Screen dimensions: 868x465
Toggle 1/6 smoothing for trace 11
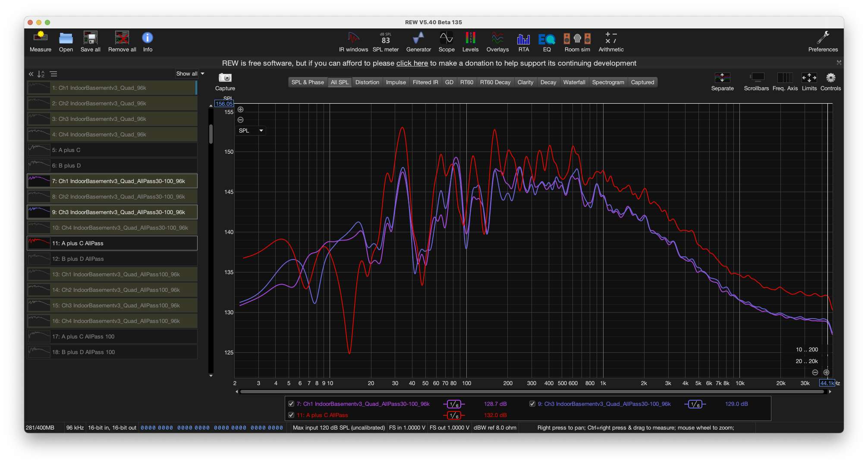coord(454,415)
